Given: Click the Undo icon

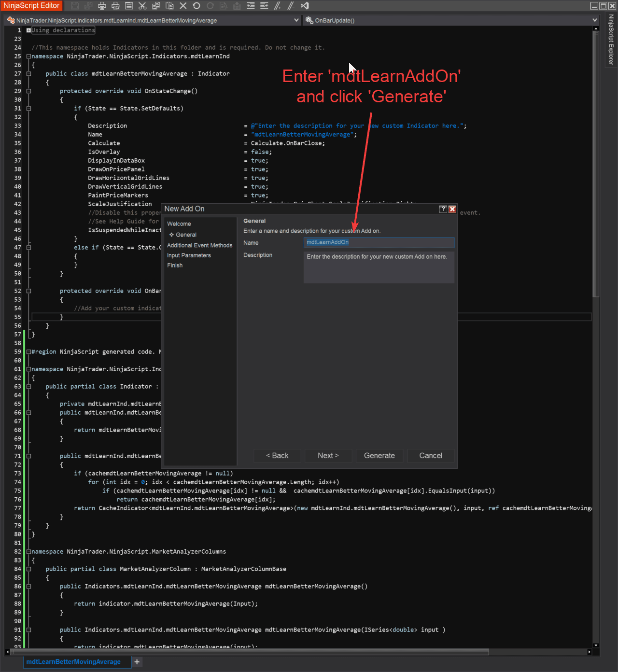Looking at the screenshot, I should pos(197,6).
